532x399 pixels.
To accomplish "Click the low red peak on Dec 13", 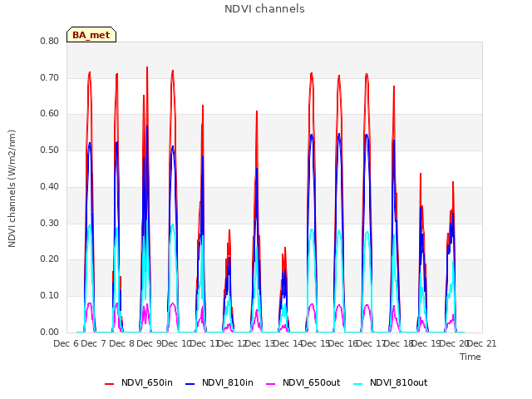I will tap(285, 248).
